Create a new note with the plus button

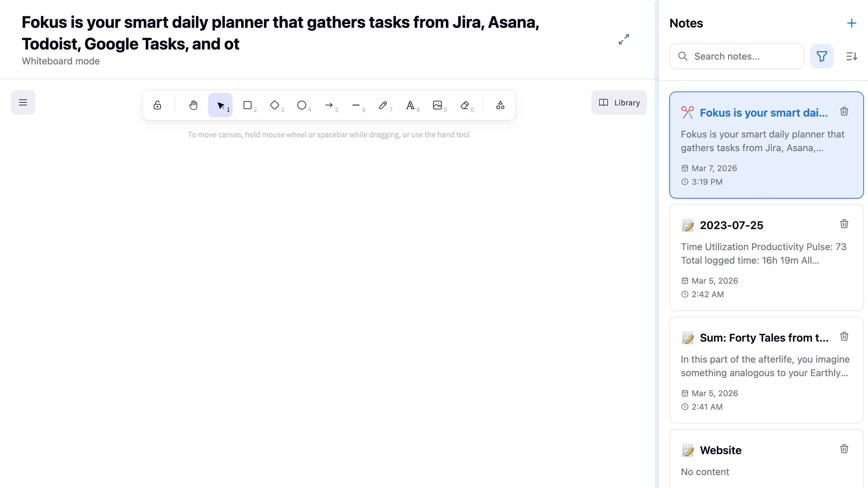(x=852, y=23)
